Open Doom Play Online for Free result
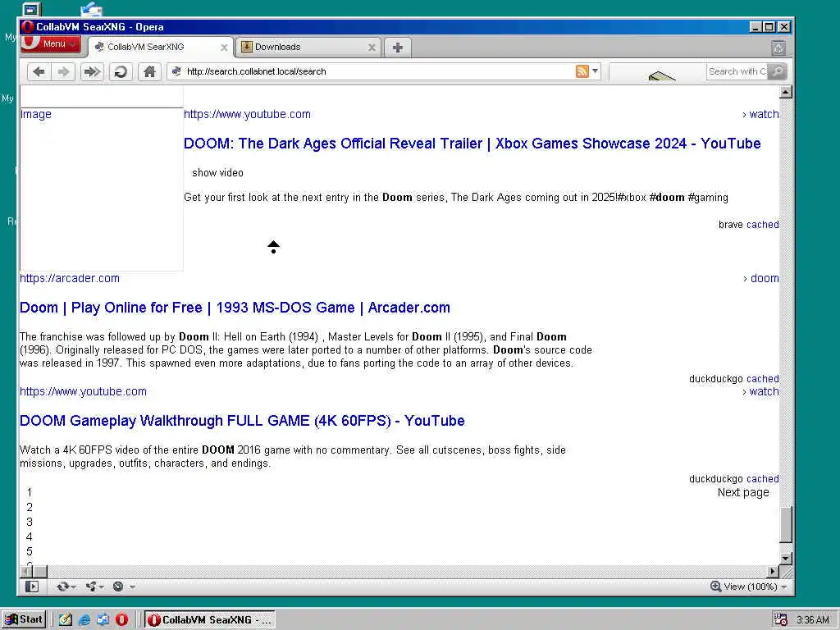840x630 pixels. point(235,308)
